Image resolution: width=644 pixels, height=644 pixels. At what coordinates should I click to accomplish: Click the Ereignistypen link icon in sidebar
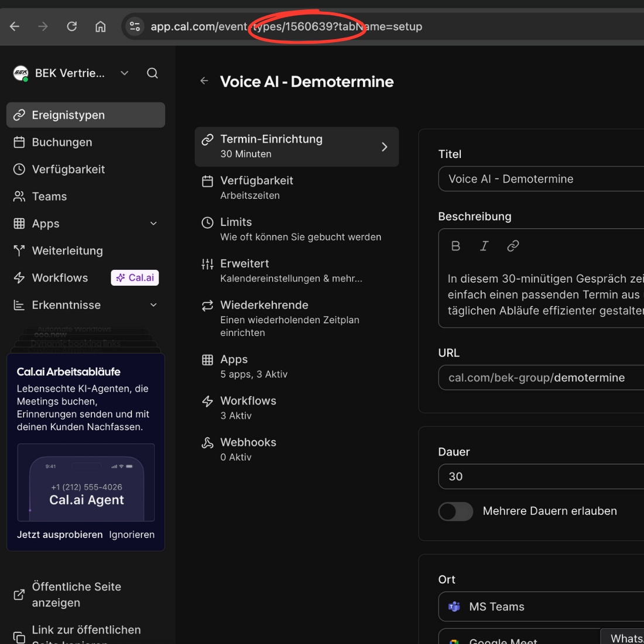pos(19,115)
